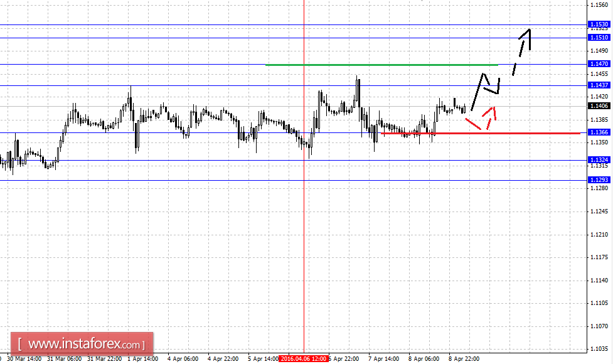Click the 1 Apr 14:00 time label
The height and width of the screenshot is (364, 613).
pyautogui.click(x=142, y=358)
